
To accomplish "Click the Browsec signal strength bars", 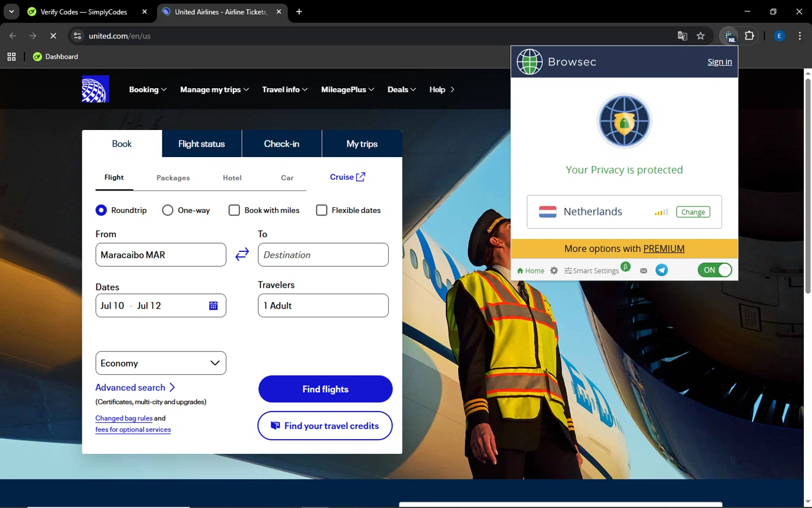I will coord(662,212).
